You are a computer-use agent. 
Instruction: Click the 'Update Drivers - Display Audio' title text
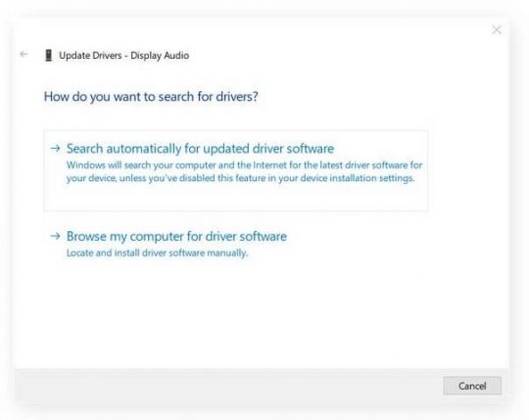123,56
